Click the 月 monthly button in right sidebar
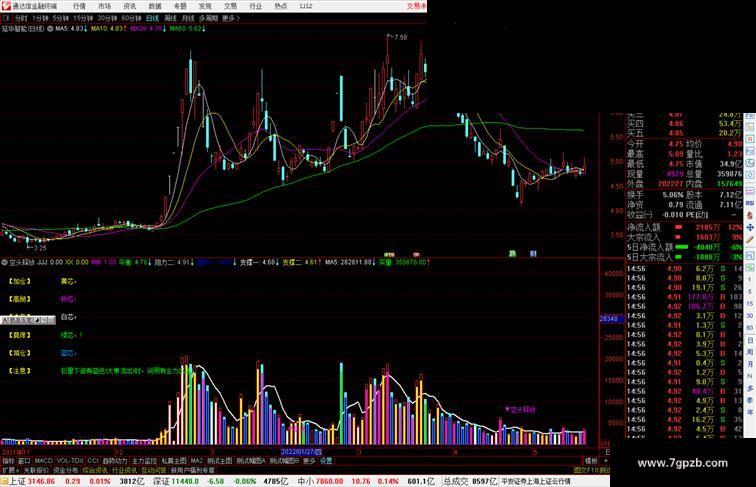756x487 pixels. point(750,365)
